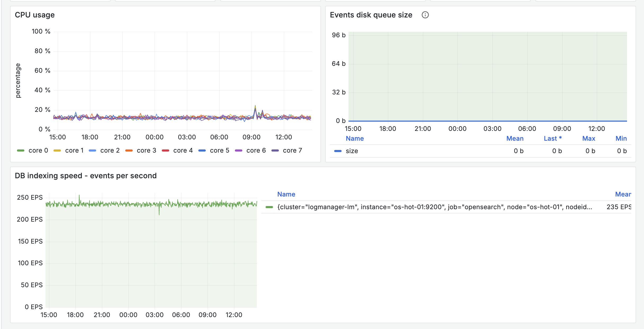
Task: Toggle core 2 series in CPU legend
Action: click(x=110, y=150)
